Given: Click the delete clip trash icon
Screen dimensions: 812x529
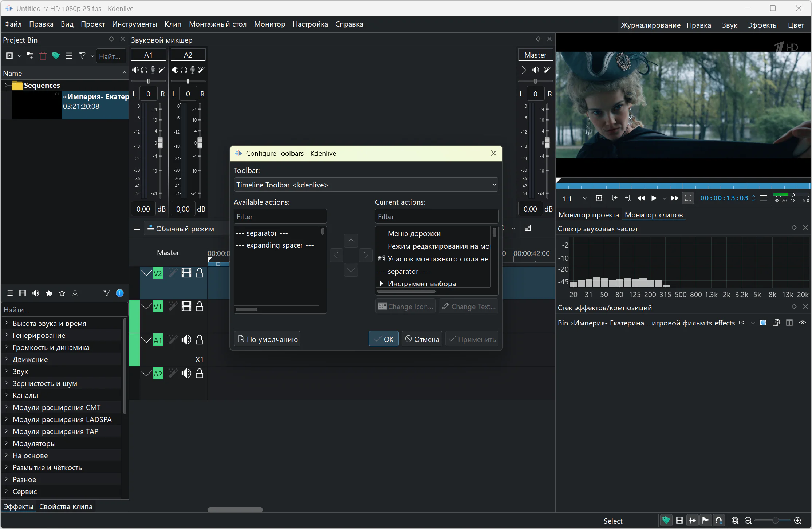Looking at the screenshot, I should coord(43,56).
